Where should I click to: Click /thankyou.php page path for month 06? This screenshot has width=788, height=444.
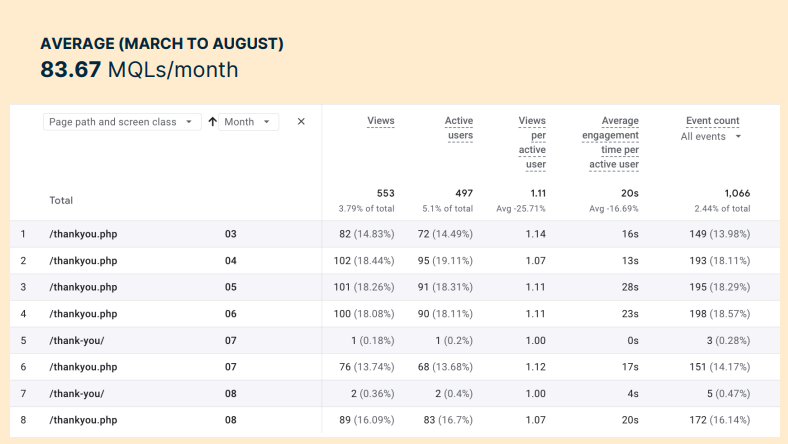point(83,314)
